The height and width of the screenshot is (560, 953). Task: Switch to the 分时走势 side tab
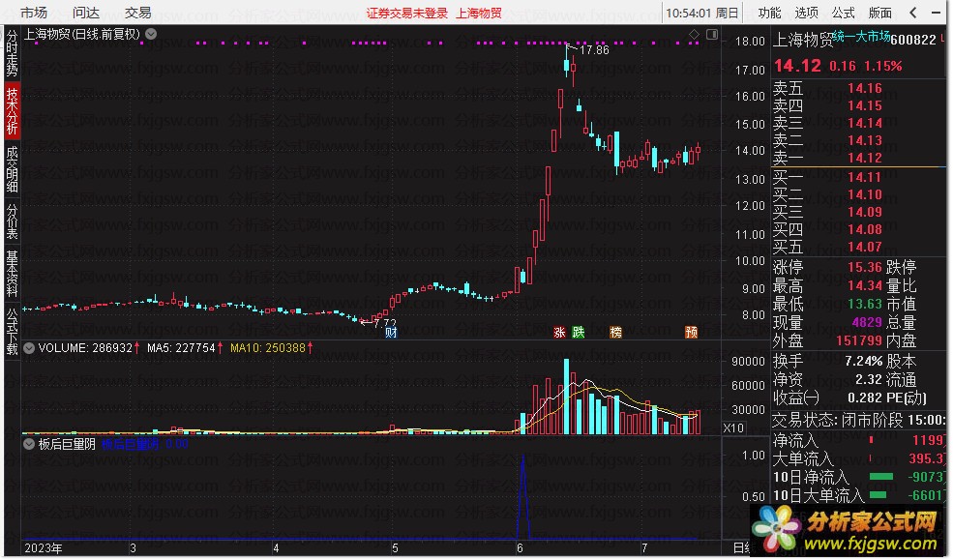pos(12,53)
